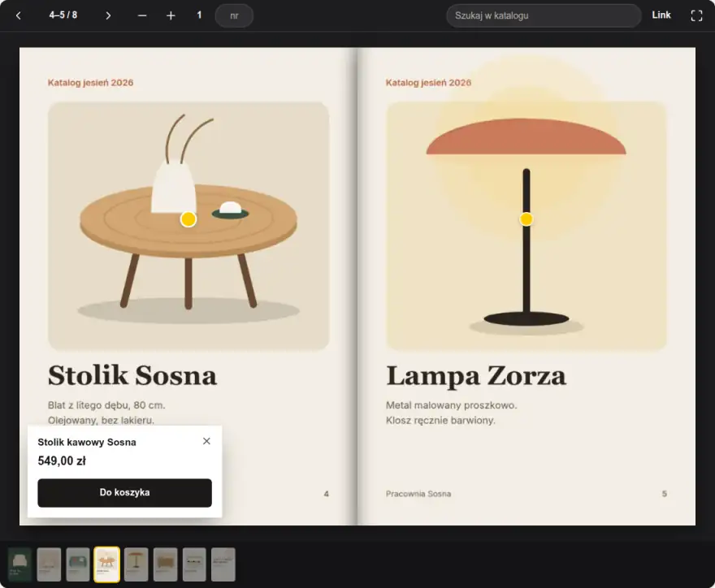Select the lamp page thumbnail
The width and height of the screenshot is (715, 588).
[136, 564]
